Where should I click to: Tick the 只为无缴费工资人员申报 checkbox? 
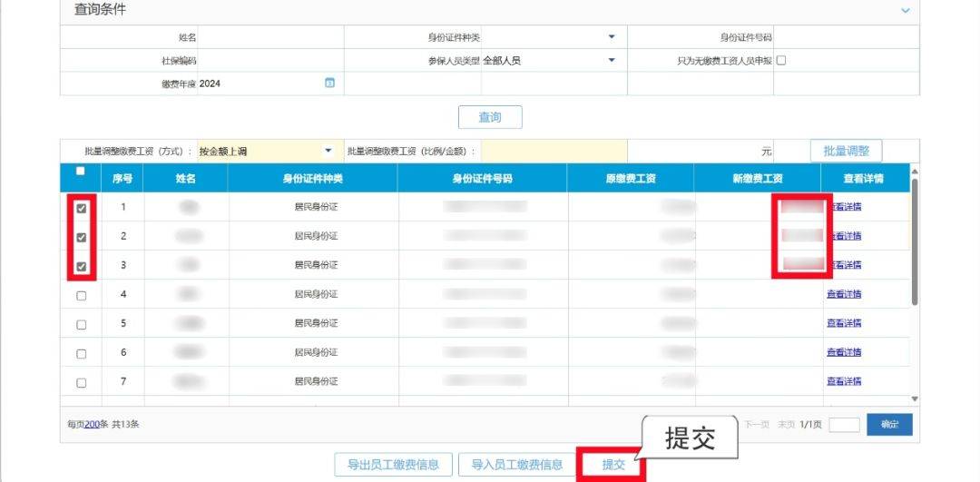click(x=780, y=61)
